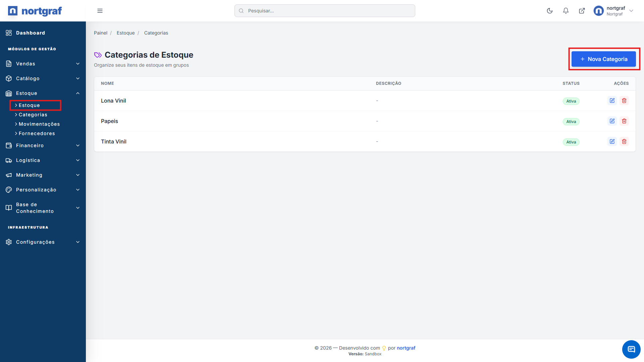Edit the Lona Vinil category

pyautogui.click(x=612, y=101)
